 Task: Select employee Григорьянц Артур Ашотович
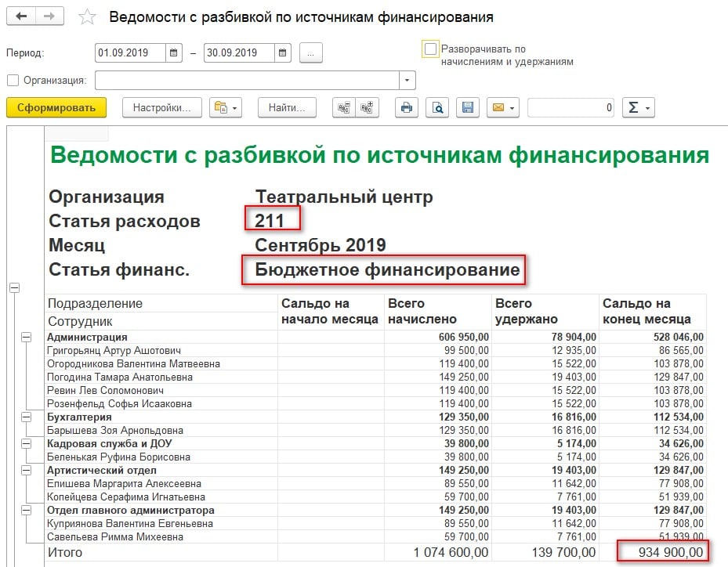pyautogui.click(x=114, y=350)
